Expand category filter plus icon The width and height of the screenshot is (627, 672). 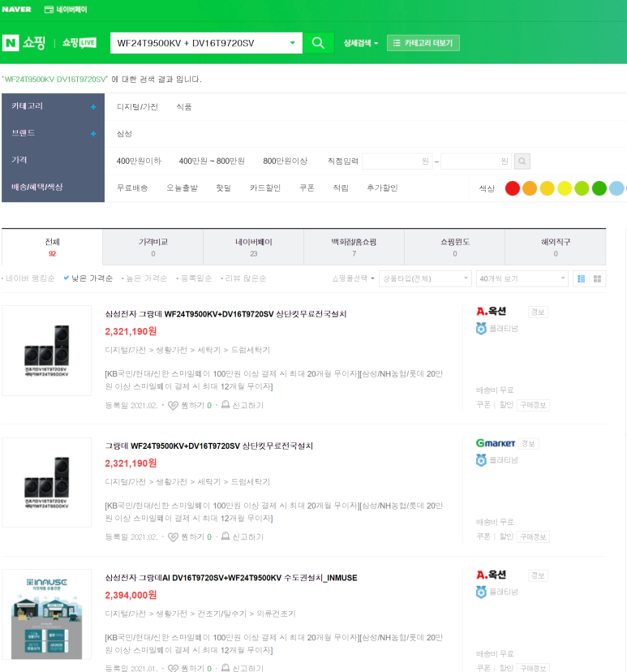click(x=93, y=106)
